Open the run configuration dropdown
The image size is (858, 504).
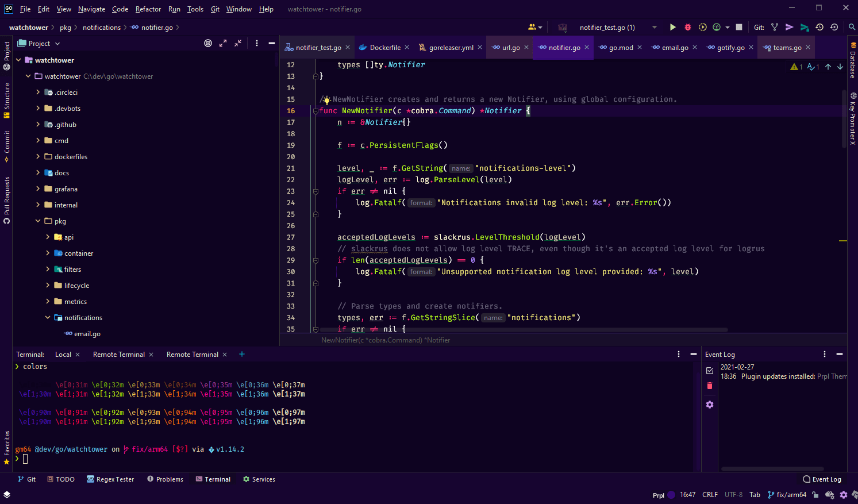point(655,27)
